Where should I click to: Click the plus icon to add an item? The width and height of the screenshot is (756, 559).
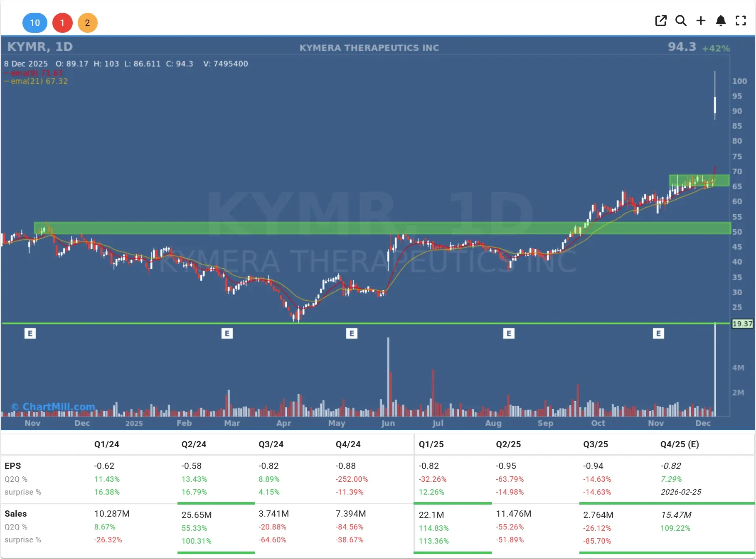(x=701, y=20)
